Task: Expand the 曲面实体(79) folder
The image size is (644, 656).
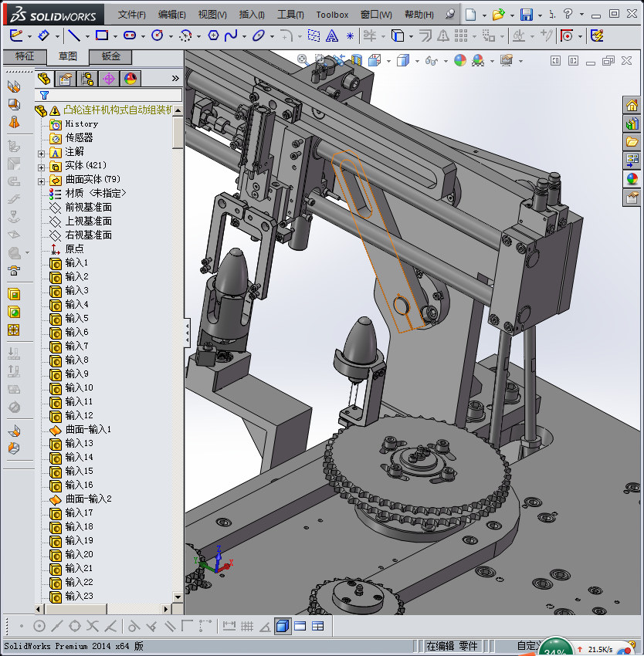Action: pyautogui.click(x=42, y=180)
